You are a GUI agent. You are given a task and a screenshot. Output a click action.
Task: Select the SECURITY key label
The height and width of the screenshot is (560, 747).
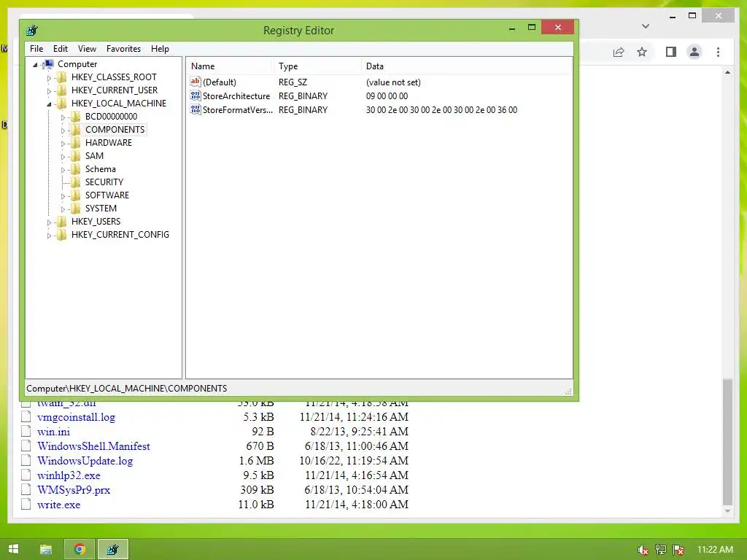pyautogui.click(x=104, y=182)
